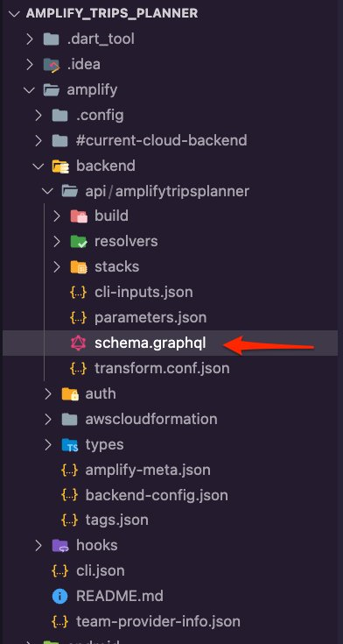Click the orange stacks folder icon

79,267
